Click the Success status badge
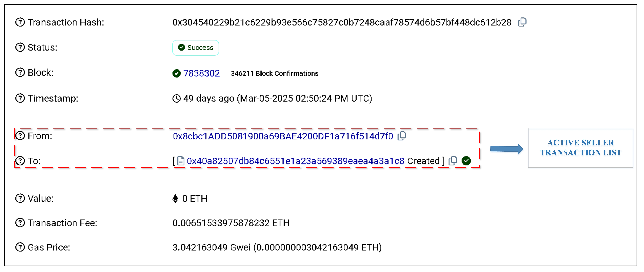 [x=196, y=47]
